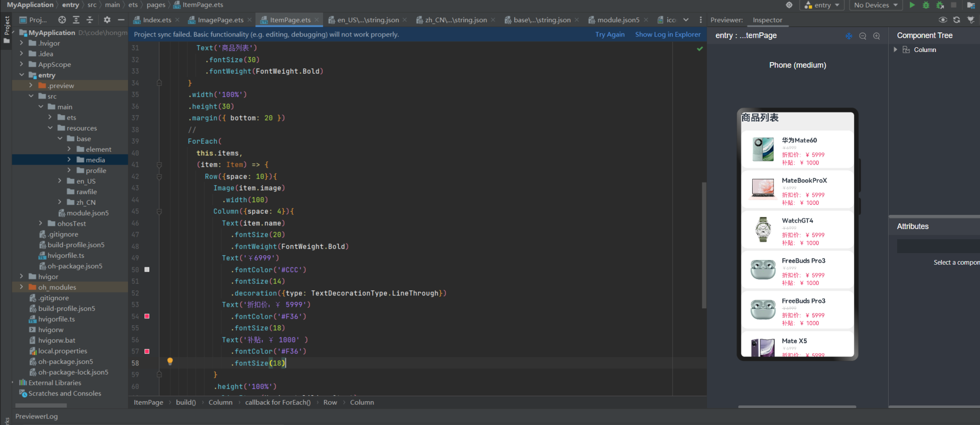The image size is (980, 425).
Task: Click the stop button in toolbar
Action: coord(953,5)
